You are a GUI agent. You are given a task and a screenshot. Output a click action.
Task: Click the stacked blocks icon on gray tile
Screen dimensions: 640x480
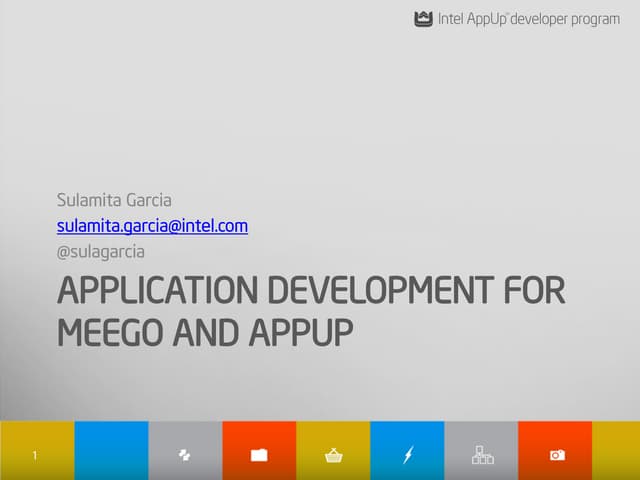pyautogui.click(x=482, y=456)
